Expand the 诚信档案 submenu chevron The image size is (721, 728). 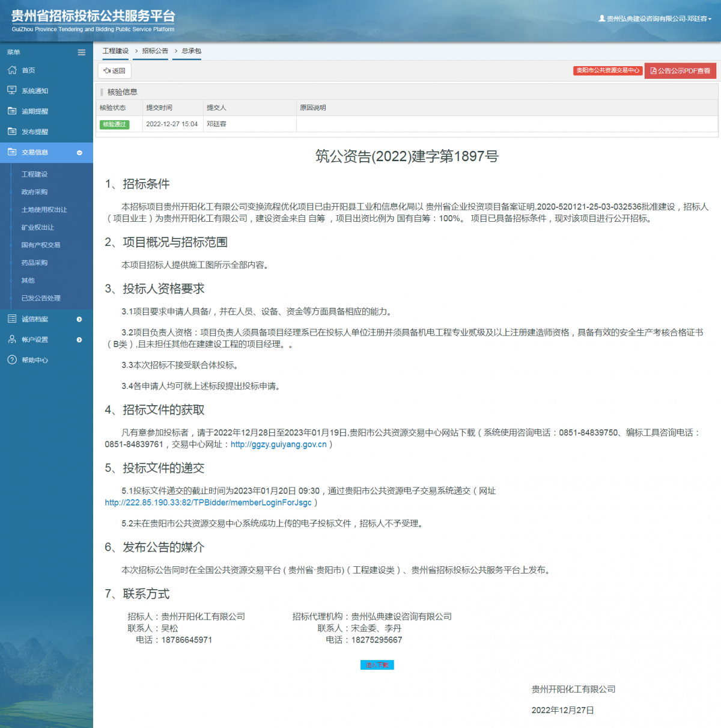(79, 319)
